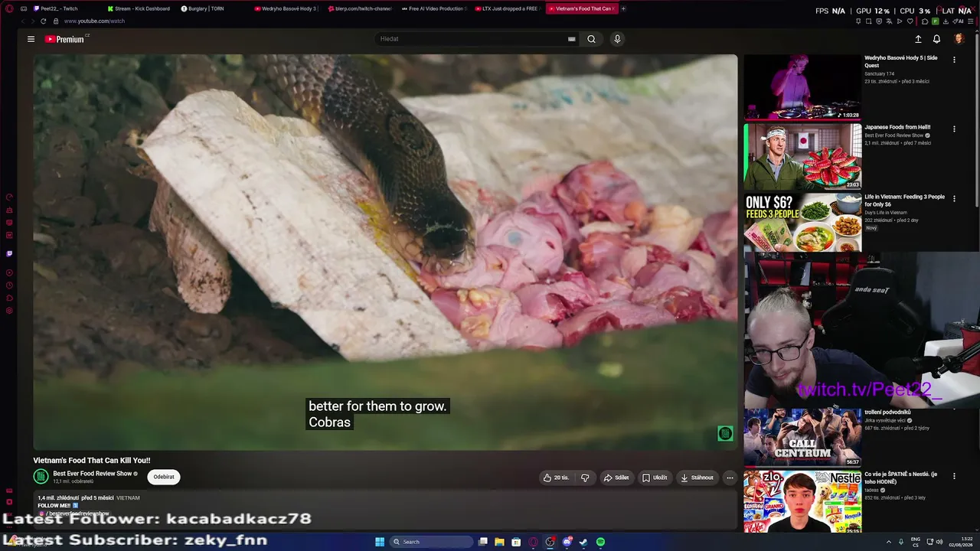Image resolution: width=980 pixels, height=551 pixels.
Task: Open the video title Vietnam's Food That Can Kill You!!
Action: (92, 461)
